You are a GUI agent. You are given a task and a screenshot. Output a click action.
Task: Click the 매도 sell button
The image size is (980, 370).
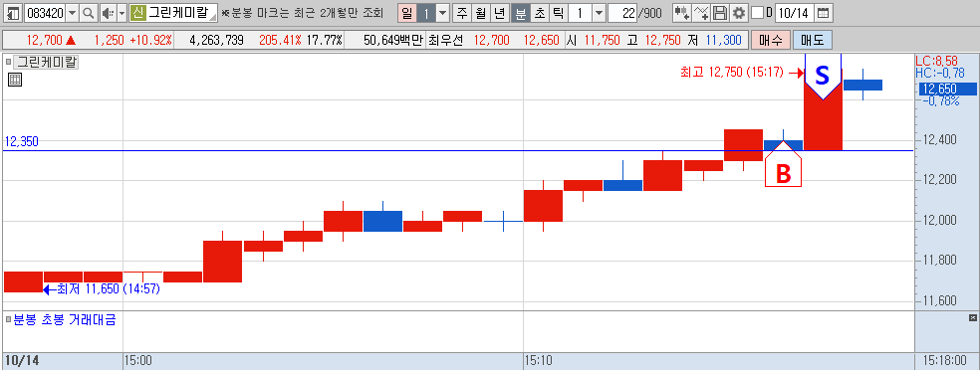[813, 41]
